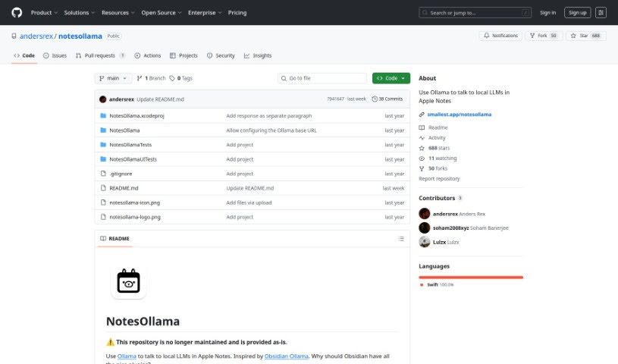View the 688 stars link
Image resolution: width=618 pixels, height=364 pixels.
tap(434, 148)
